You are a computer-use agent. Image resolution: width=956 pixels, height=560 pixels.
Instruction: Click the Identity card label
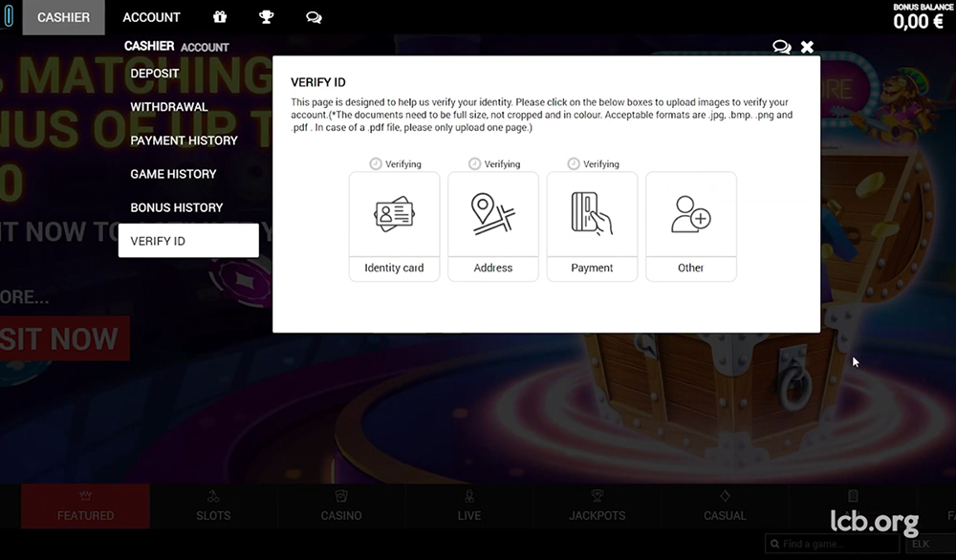pos(394,268)
